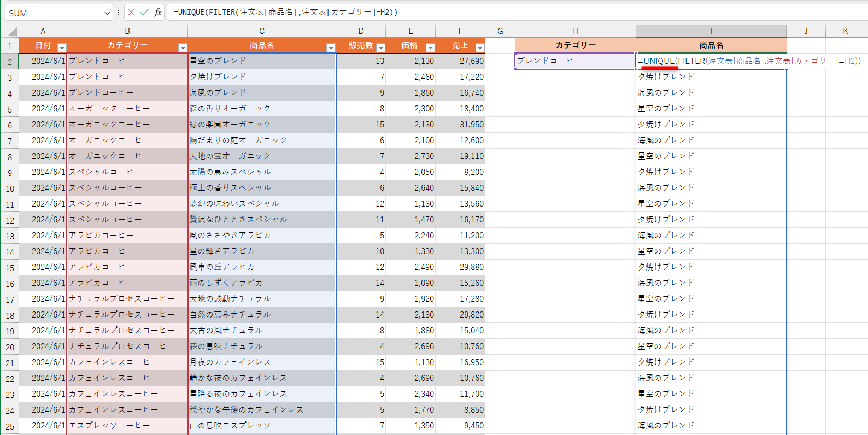Click cell 緑の楽園オーガニック
Screen dimensions: 868x435
[262, 125]
